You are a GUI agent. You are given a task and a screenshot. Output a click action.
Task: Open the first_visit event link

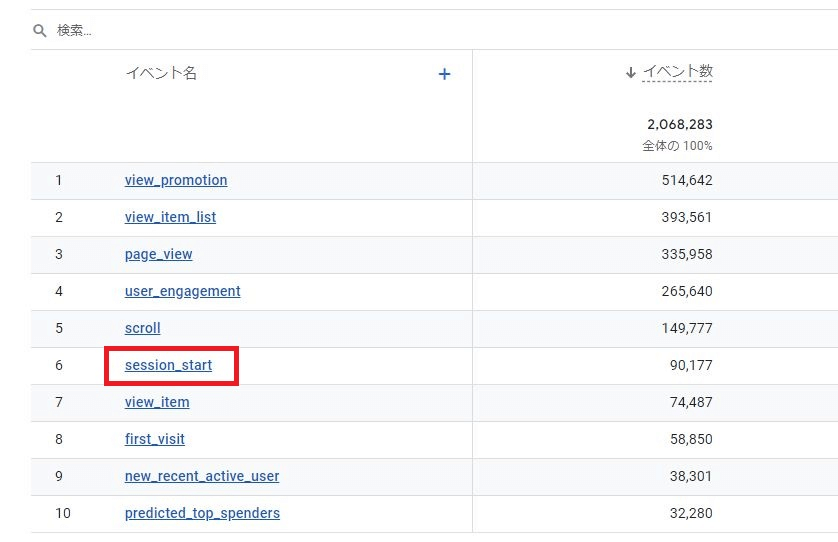point(154,439)
